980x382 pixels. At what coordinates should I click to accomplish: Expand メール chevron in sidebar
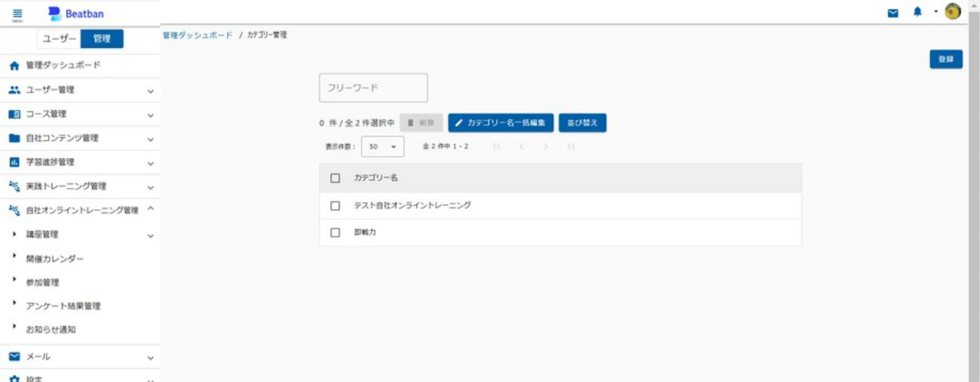(150, 358)
